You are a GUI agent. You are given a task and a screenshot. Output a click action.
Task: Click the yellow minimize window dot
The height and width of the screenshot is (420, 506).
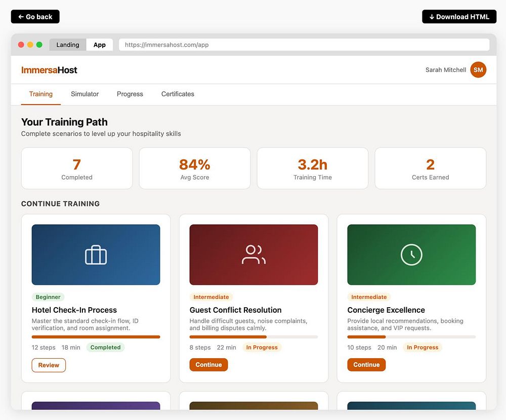tap(30, 45)
